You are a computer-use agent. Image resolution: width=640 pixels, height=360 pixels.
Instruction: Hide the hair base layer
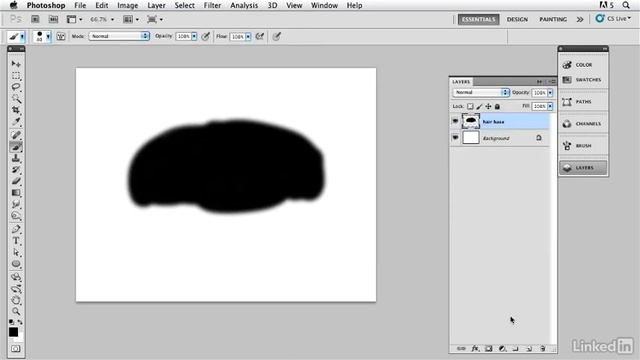click(x=455, y=121)
